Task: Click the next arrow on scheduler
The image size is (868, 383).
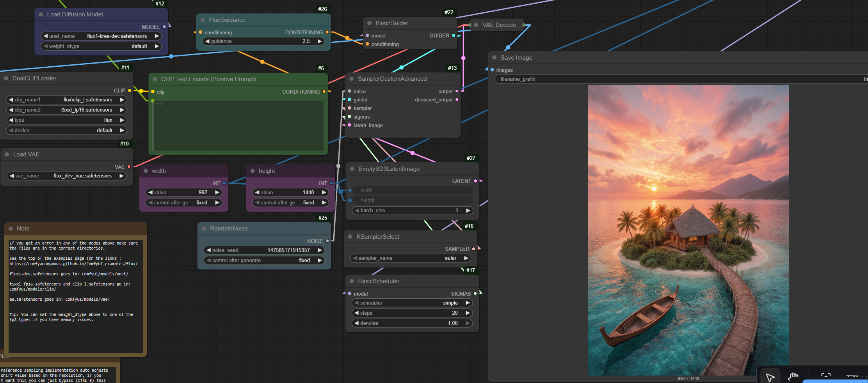Action: point(468,303)
